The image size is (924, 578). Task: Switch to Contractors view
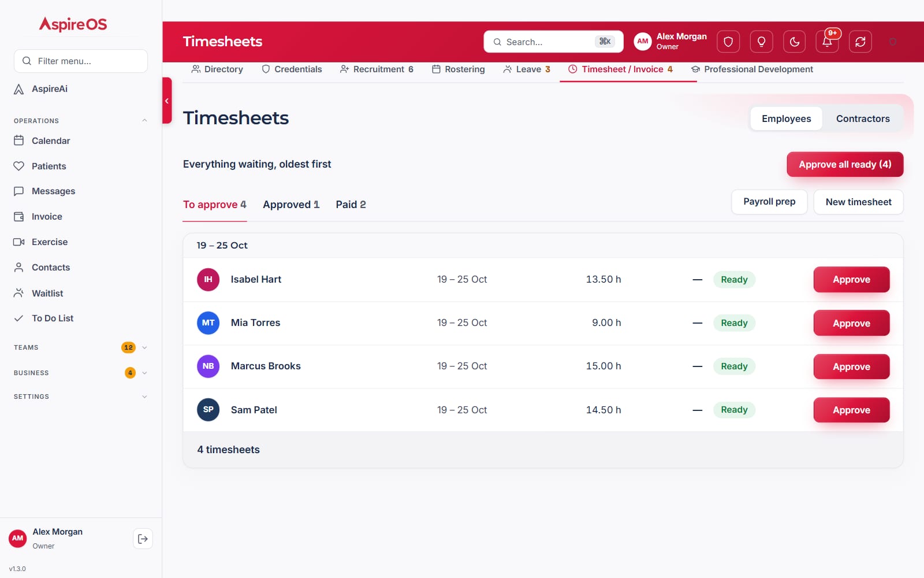pos(863,118)
